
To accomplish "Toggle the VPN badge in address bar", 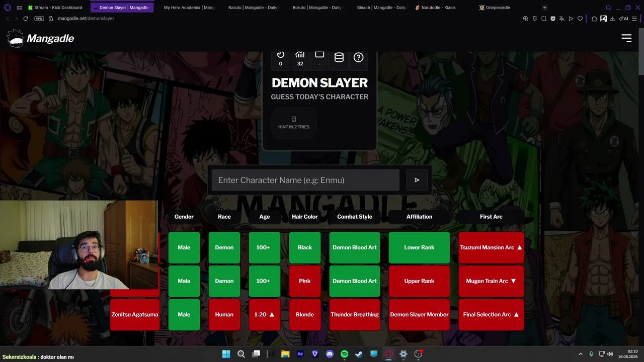I will click(x=39, y=19).
